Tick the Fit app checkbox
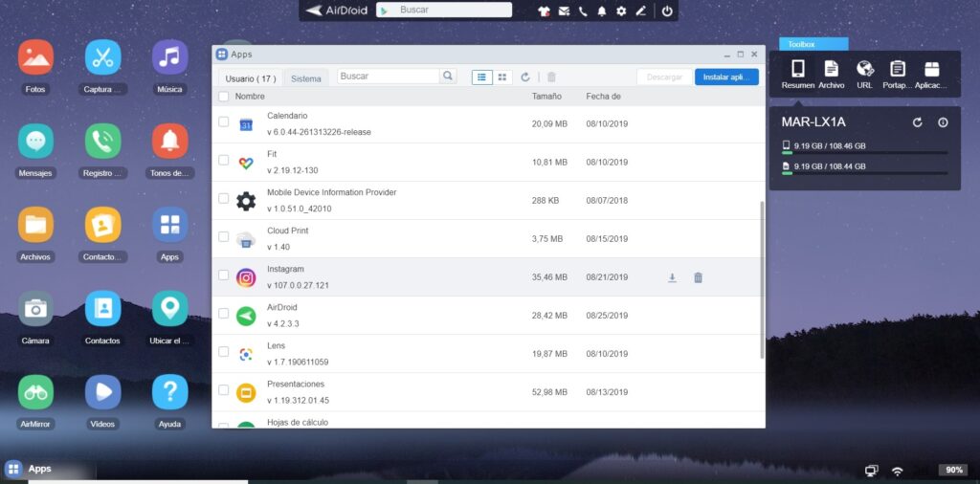The height and width of the screenshot is (484, 980). (223, 160)
